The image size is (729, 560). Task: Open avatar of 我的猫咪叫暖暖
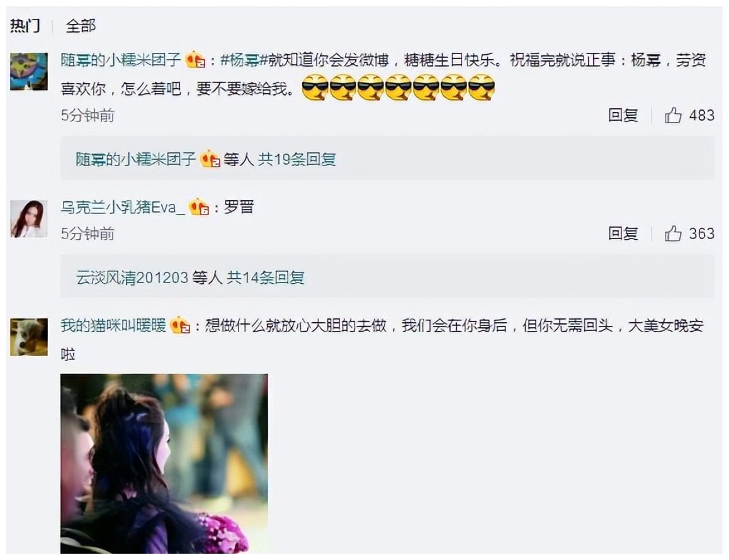pyautogui.click(x=29, y=337)
